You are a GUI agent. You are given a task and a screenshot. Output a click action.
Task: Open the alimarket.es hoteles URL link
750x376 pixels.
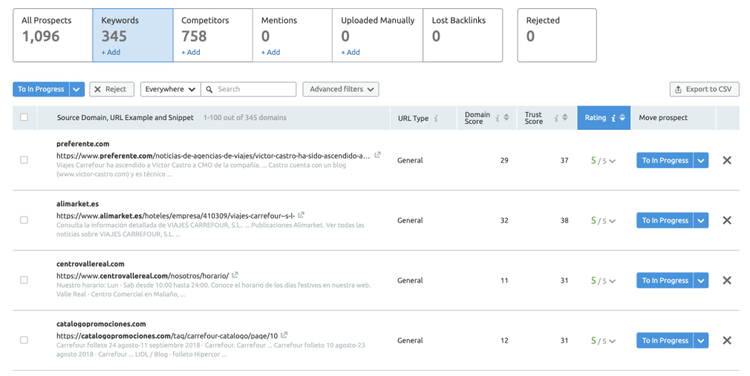[175, 216]
